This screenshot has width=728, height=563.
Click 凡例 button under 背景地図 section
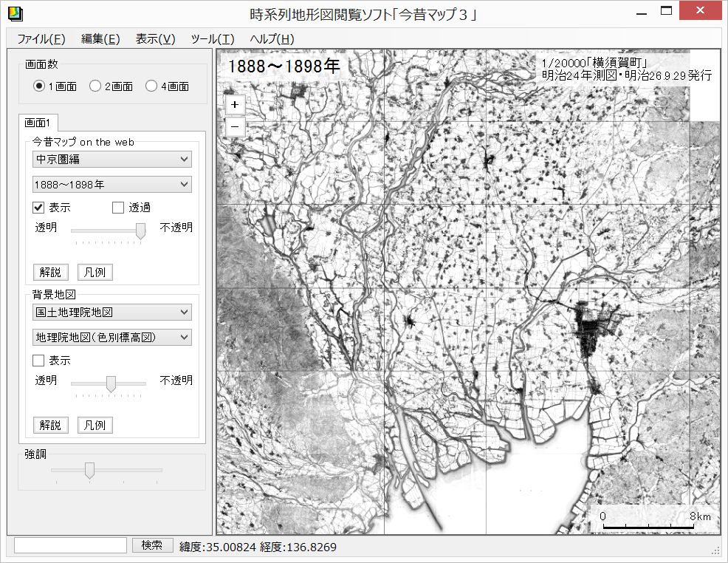point(95,425)
